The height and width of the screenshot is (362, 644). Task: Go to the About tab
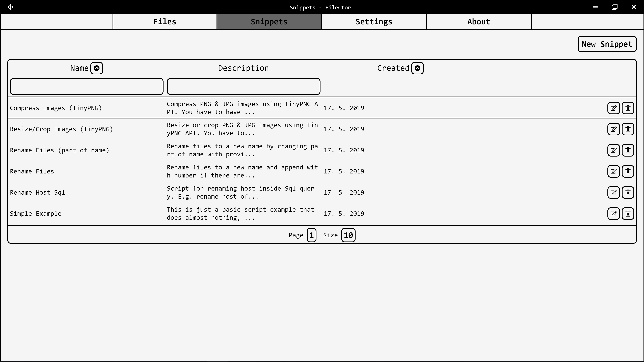478,22
